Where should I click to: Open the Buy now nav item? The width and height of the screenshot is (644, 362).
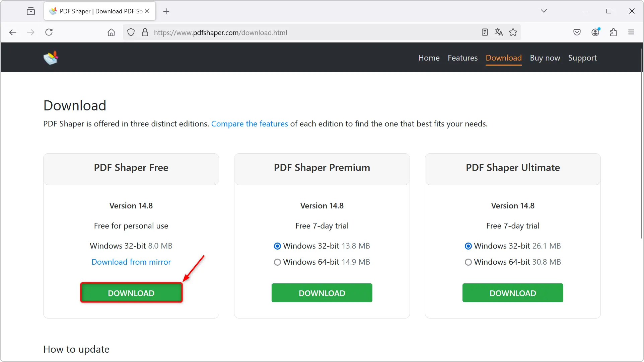pyautogui.click(x=545, y=58)
